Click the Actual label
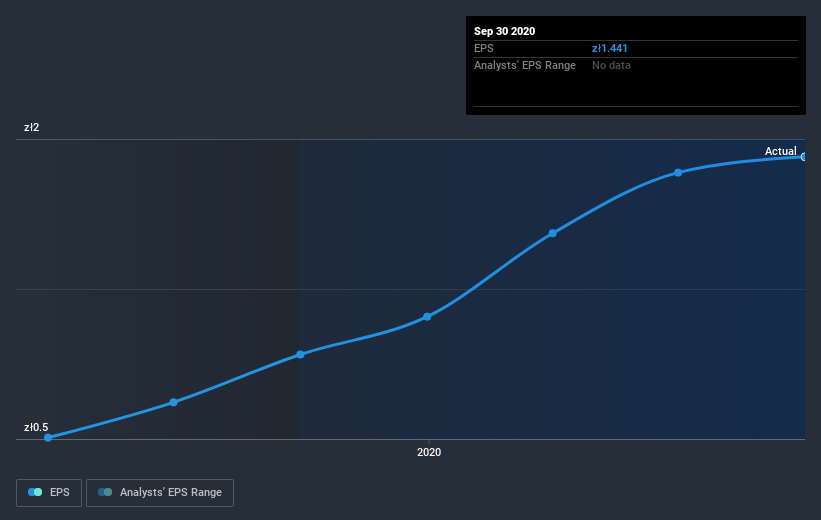 click(780, 151)
